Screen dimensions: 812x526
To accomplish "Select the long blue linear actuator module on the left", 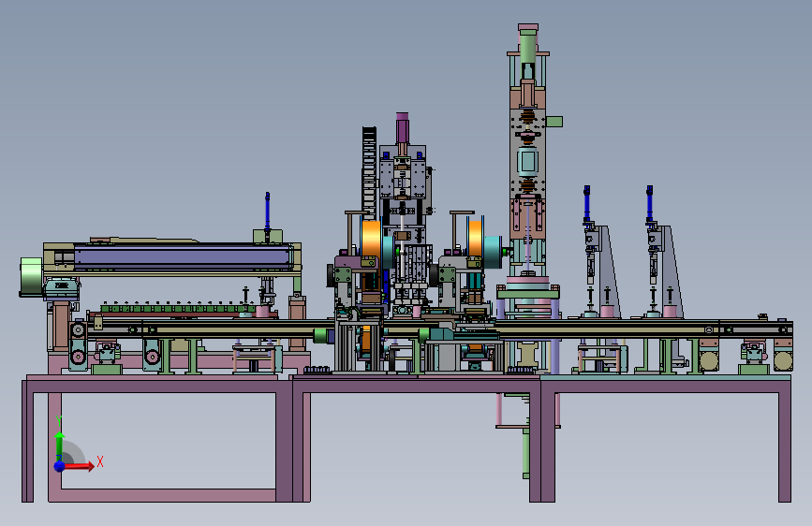I will (184, 257).
